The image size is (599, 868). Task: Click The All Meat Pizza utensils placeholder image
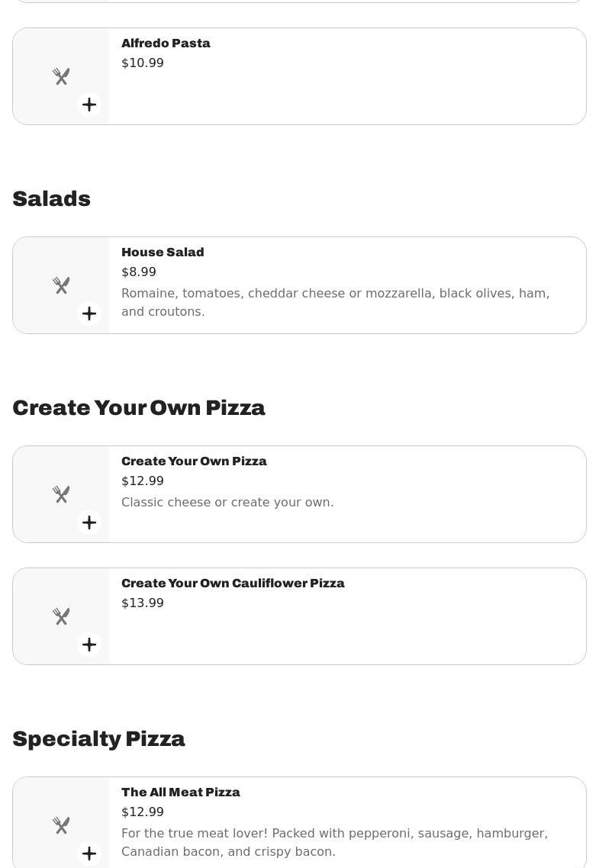61,825
